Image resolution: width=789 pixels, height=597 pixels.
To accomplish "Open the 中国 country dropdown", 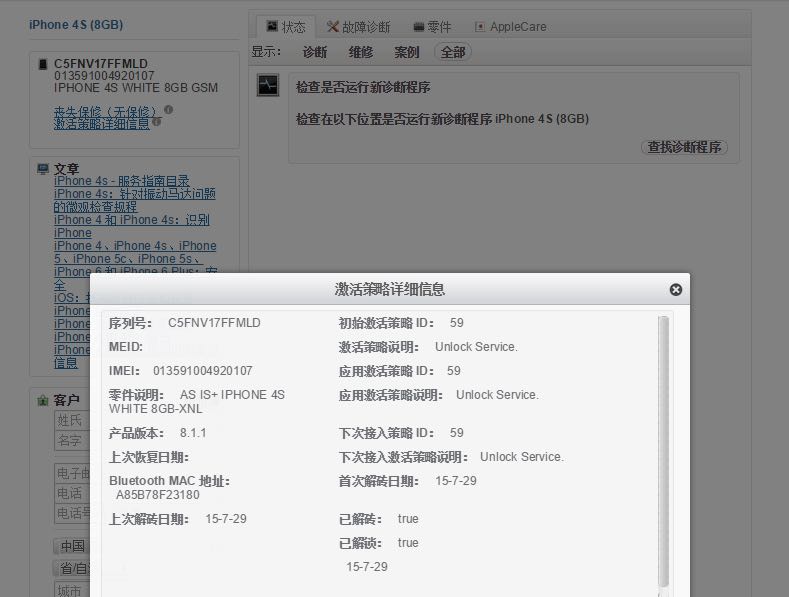I will [72, 546].
